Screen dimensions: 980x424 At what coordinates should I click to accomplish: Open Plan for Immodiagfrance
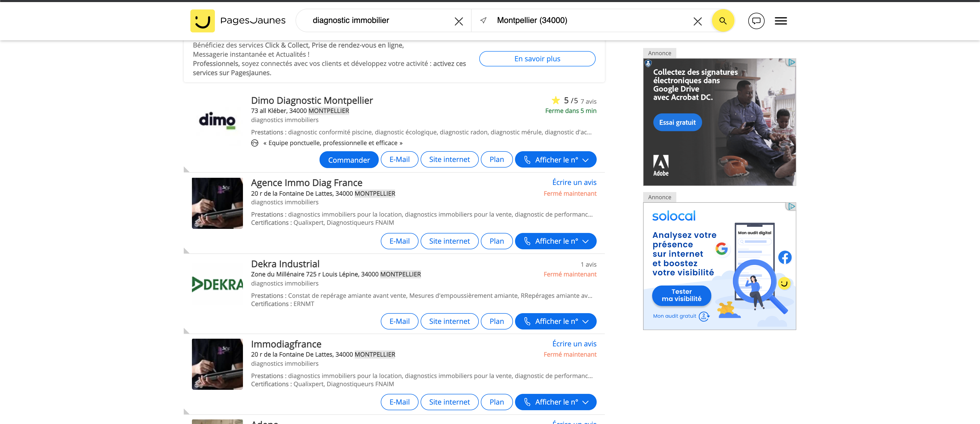pyautogui.click(x=496, y=402)
